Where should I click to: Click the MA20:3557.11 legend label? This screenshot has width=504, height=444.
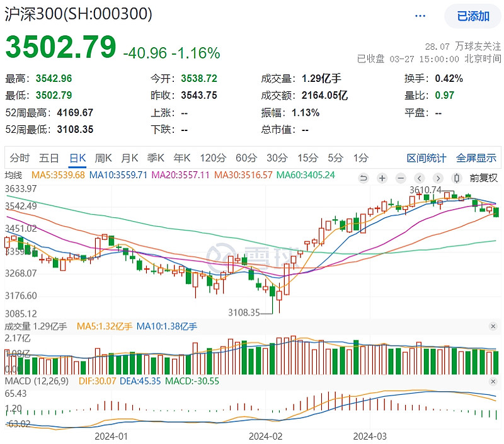click(x=180, y=175)
